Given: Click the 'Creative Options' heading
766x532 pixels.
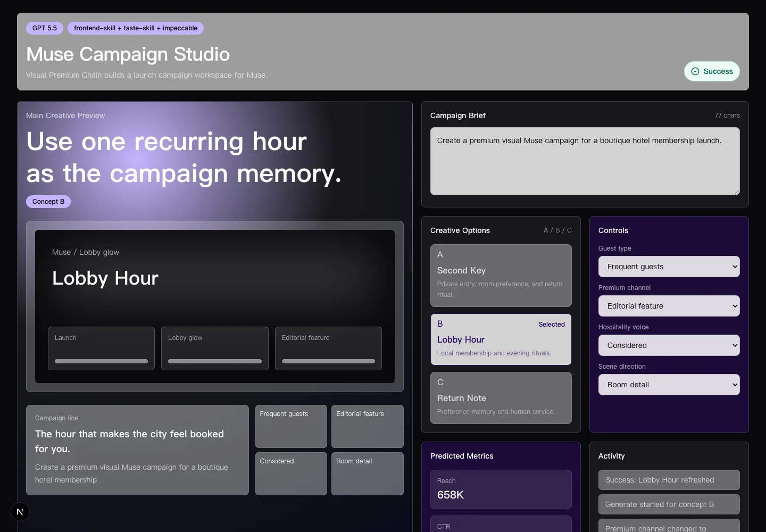Looking at the screenshot, I should coord(460,230).
